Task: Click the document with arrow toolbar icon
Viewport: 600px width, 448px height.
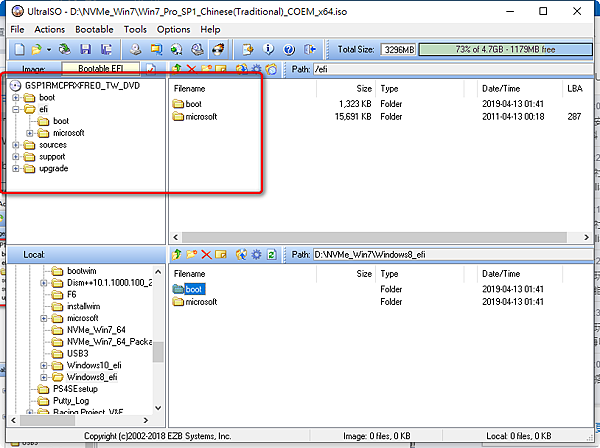Action: pyautogui.click(x=248, y=49)
